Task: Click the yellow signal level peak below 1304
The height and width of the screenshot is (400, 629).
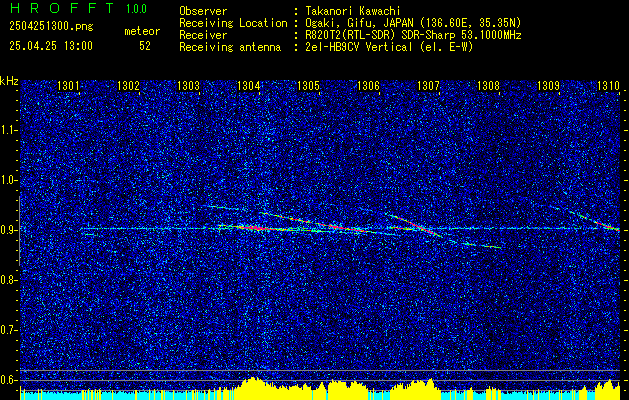Action: pyautogui.click(x=253, y=387)
